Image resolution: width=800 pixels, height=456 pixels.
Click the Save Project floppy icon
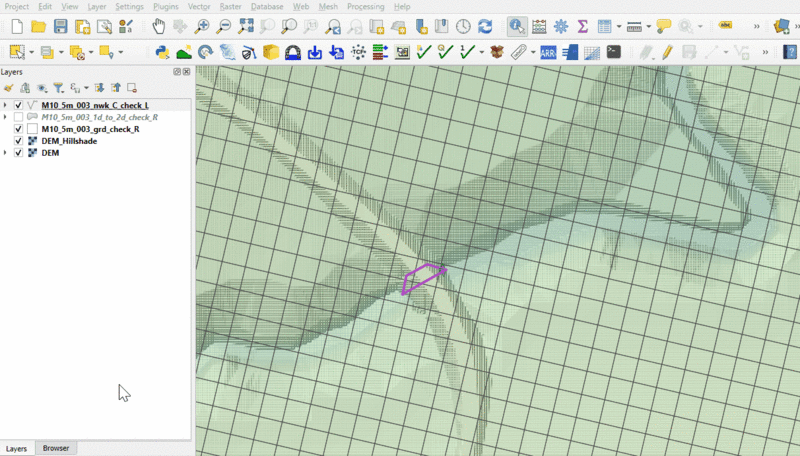[61, 26]
